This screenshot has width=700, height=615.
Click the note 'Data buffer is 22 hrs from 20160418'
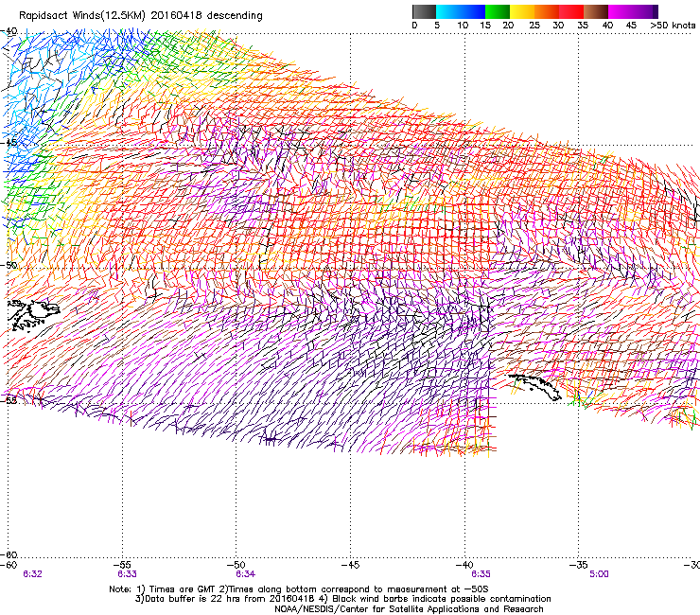pos(230,599)
